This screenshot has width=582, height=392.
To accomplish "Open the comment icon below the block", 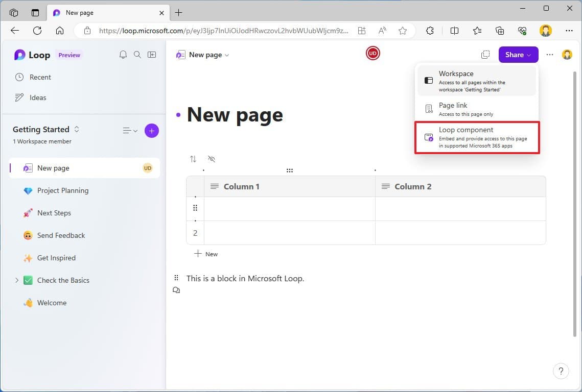I will point(176,290).
